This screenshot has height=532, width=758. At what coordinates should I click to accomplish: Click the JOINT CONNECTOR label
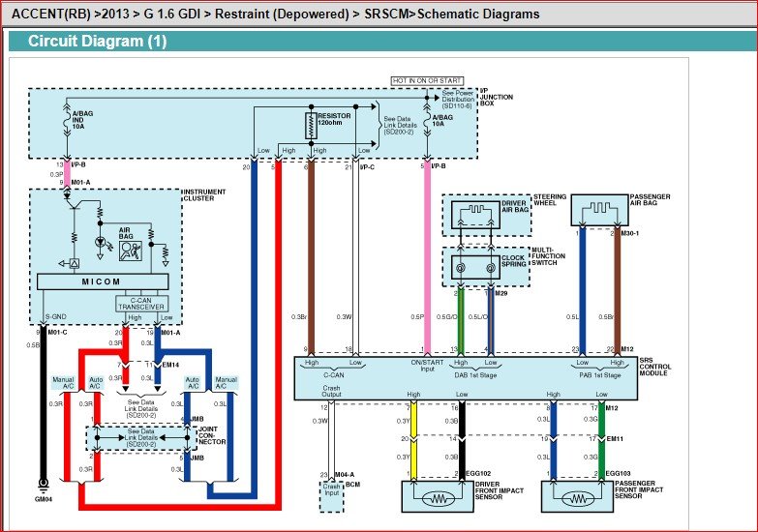coord(211,435)
